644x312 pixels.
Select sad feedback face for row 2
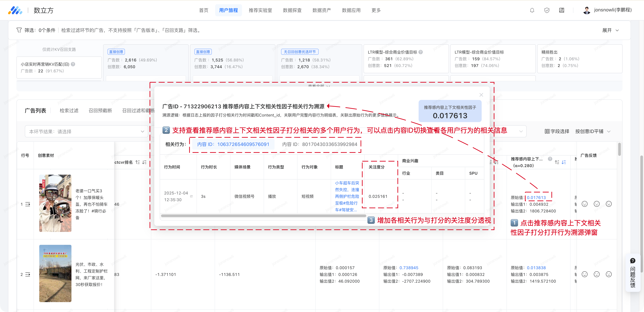pyautogui.click(x=609, y=274)
